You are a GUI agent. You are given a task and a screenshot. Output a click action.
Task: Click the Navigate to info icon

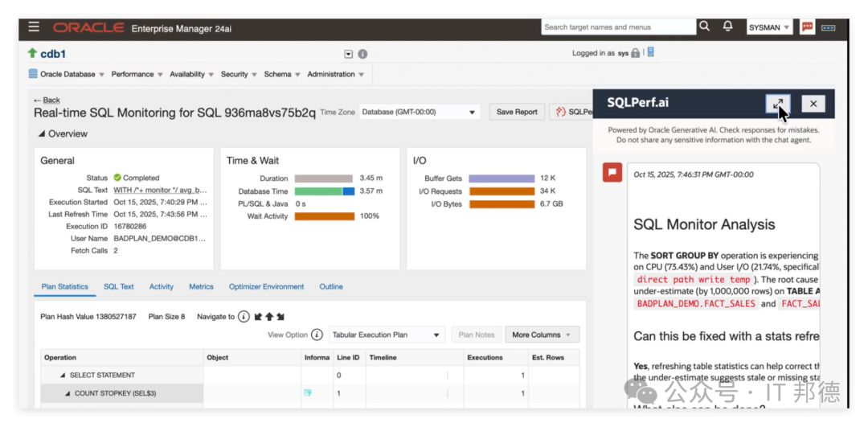[244, 317]
